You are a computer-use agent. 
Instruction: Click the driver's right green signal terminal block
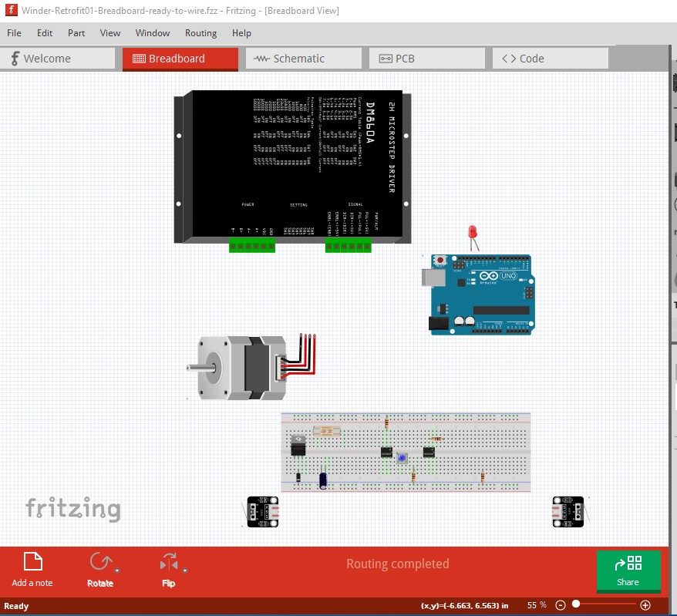point(348,246)
